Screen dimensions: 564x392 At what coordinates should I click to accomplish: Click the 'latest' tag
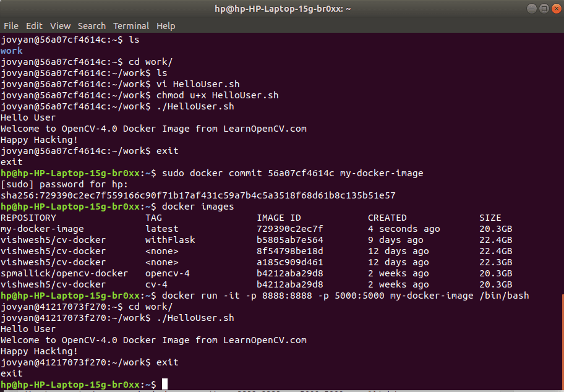162,229
